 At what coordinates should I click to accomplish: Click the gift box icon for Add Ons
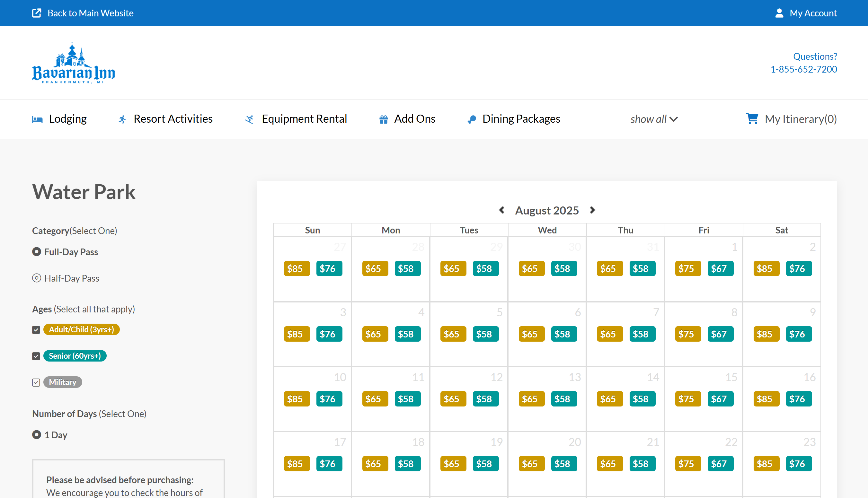point(384,119)
